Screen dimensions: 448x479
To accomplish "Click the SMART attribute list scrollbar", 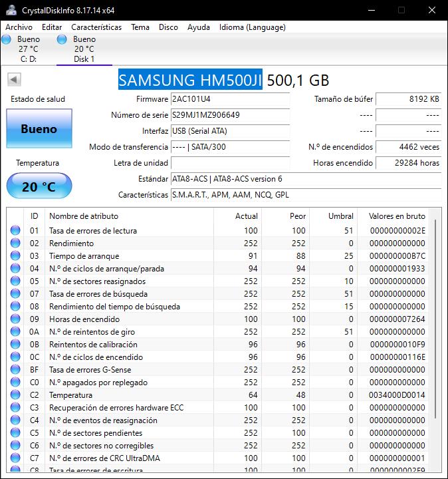I will 435,319.
